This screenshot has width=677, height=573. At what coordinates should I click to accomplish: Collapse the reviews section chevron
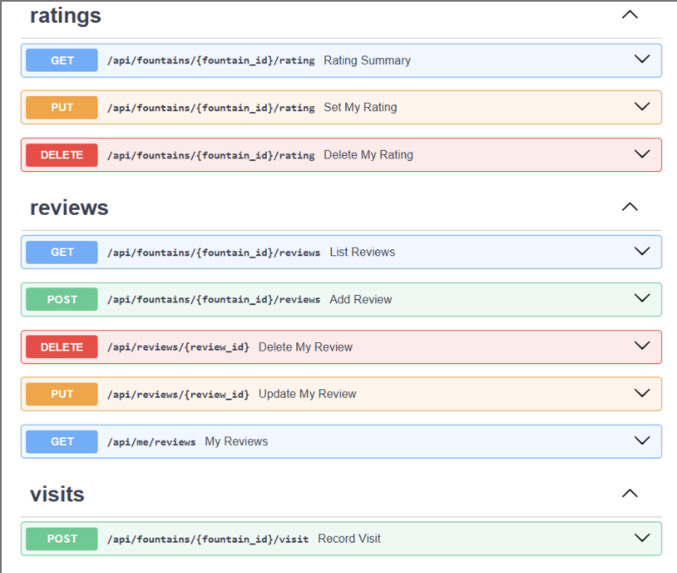tap(630, 207)
